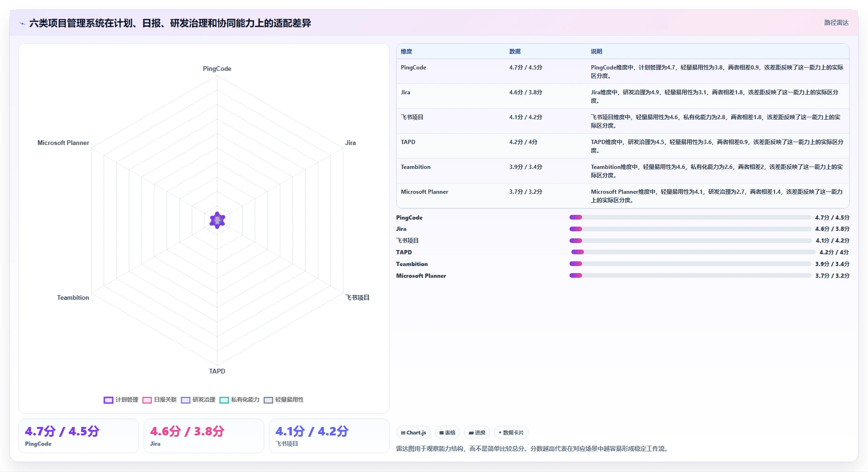Click the Microsoft Planner progress bar
868x472 pixels.
coord(691,275)
